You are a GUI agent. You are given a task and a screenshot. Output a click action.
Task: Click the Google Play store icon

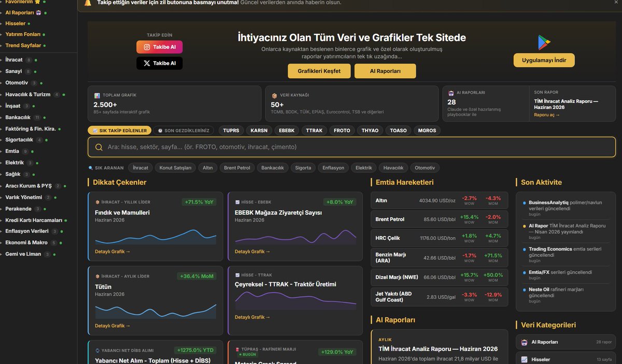(x=544, y=42)
